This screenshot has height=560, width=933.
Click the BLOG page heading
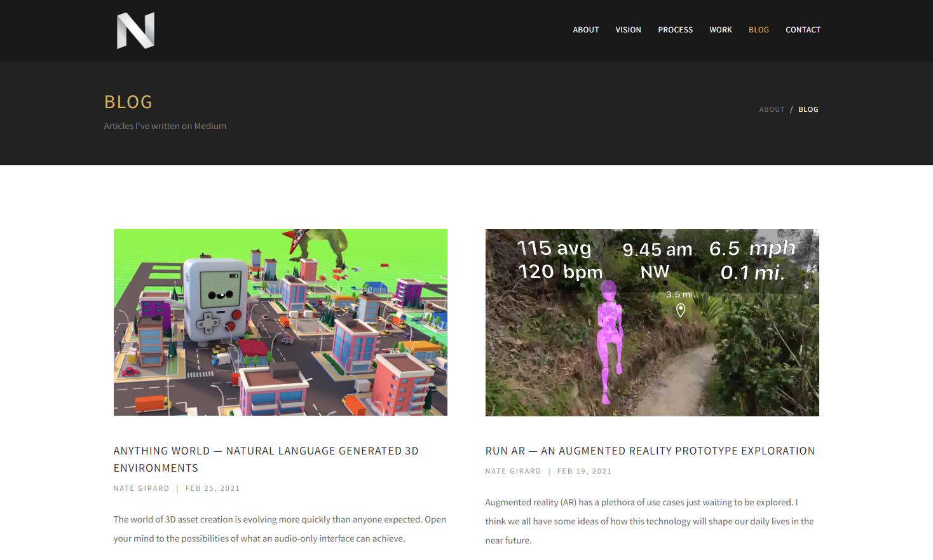click(128, 102)
